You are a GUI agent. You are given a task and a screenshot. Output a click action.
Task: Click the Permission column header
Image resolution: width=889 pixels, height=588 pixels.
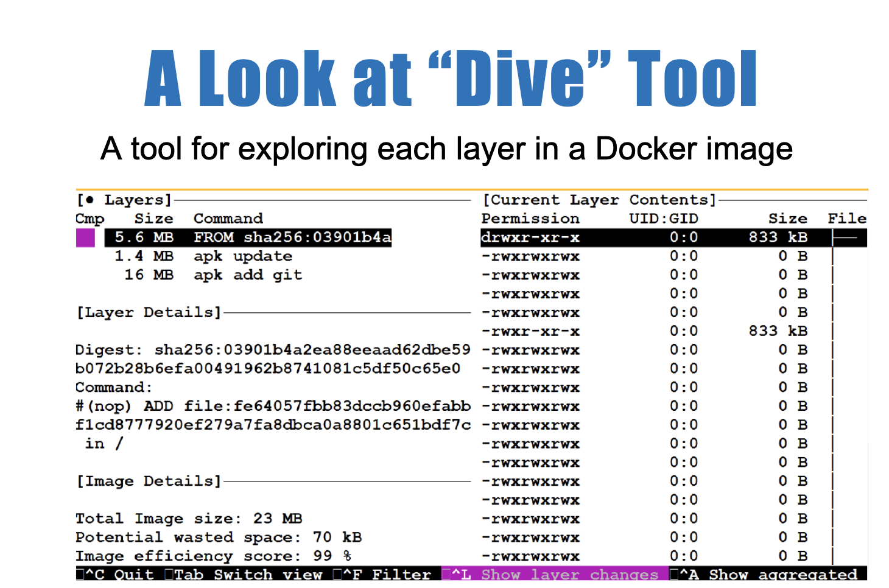(x=530, y=219)
